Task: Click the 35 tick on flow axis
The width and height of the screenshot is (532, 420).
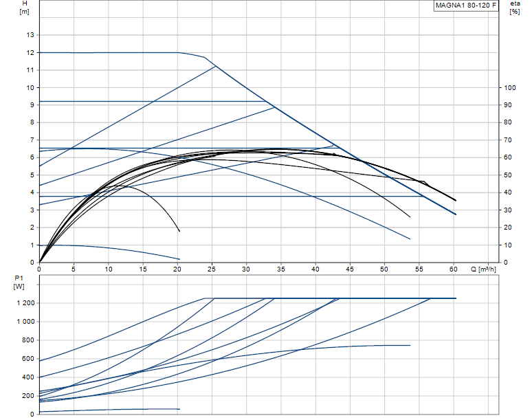Action: [280, 269]
